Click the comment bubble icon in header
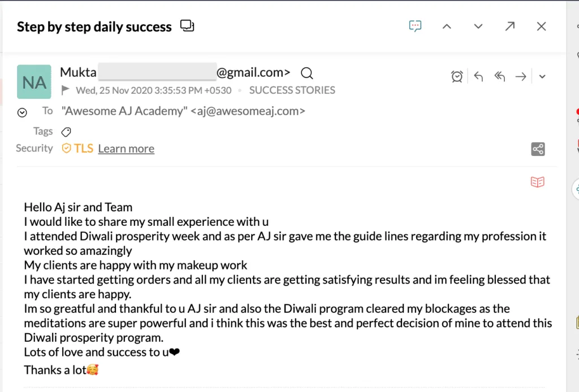 point(416,26)
